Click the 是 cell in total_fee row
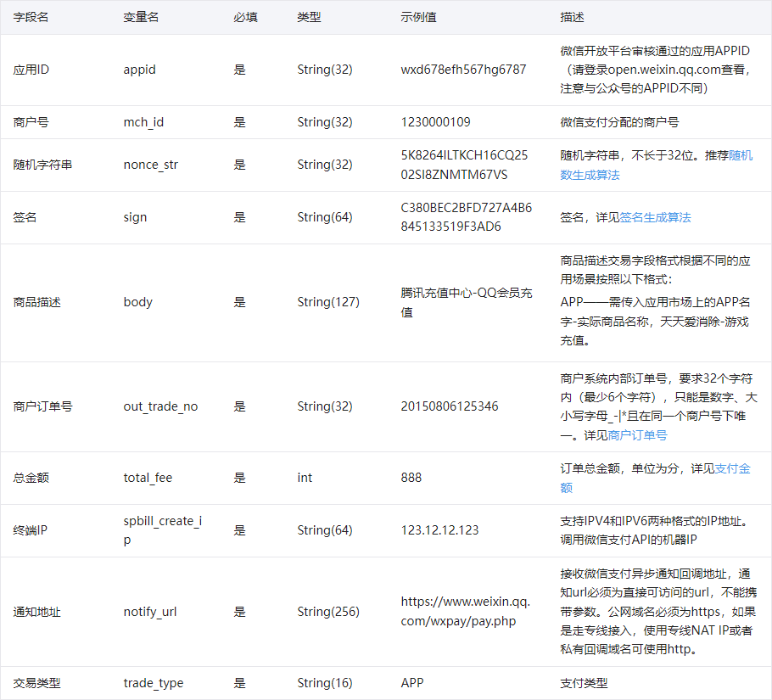Screen dimensions: 772x700 point(239,478)
